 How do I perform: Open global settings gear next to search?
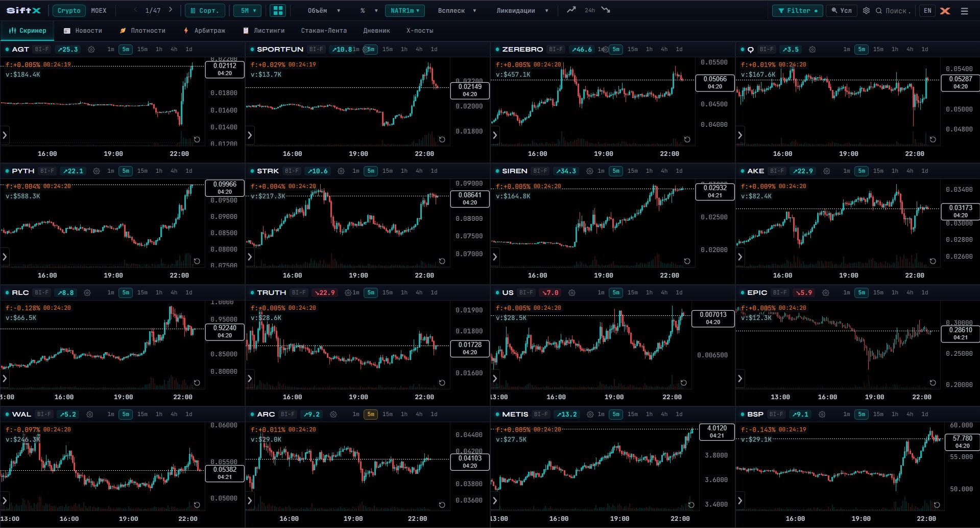(866, 11)
